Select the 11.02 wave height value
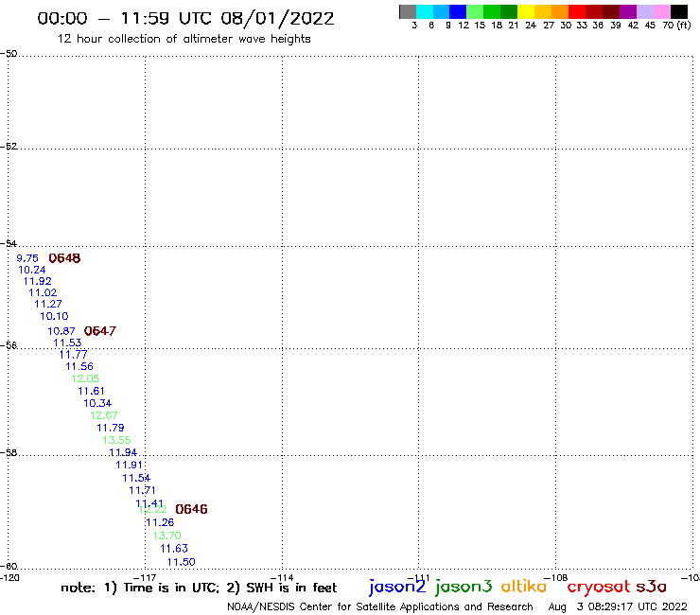This screenshot has width=700, height=615. coord(43,293)
